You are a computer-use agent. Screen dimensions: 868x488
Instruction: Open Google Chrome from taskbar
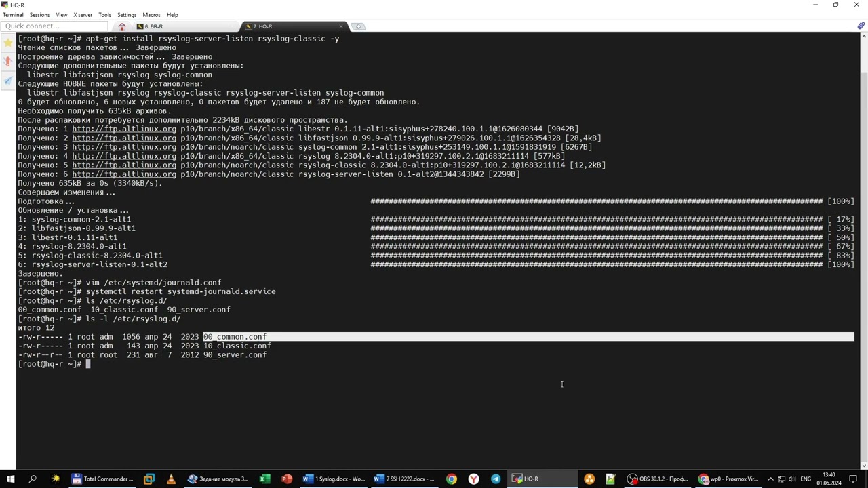coord(451,479)
